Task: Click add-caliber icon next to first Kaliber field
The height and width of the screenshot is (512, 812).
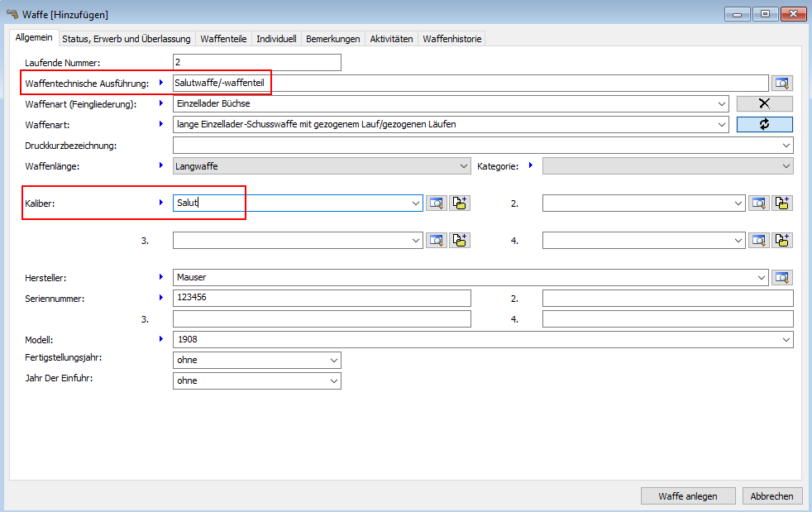Action: (x=460, y=203)
